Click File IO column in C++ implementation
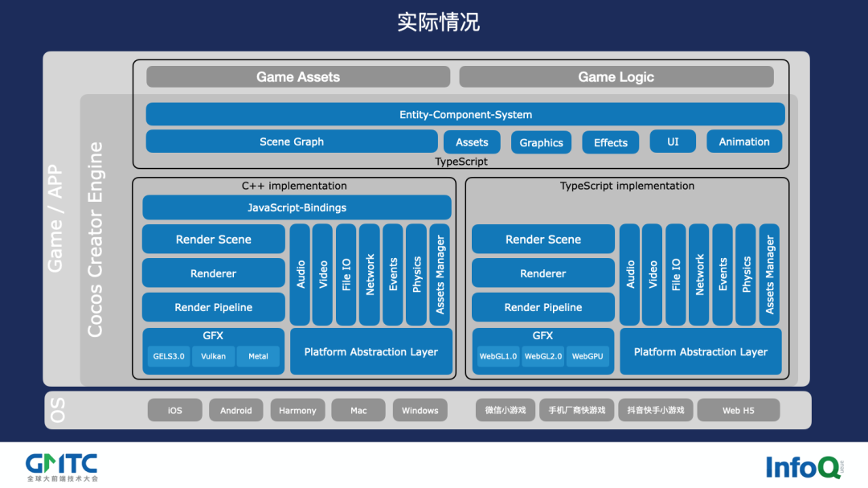Image resolution: width=868 pixels, height=488 pixels. point(346,275)
